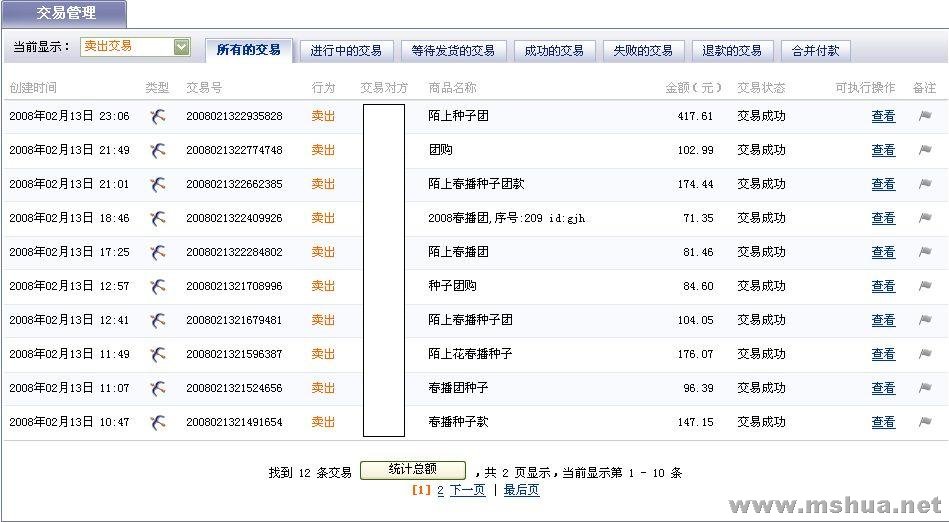Click flag icon in 种子团购 transaction row
Viewport: 949px width, 522px height.
pyautogui.click(x=925, y=286)
